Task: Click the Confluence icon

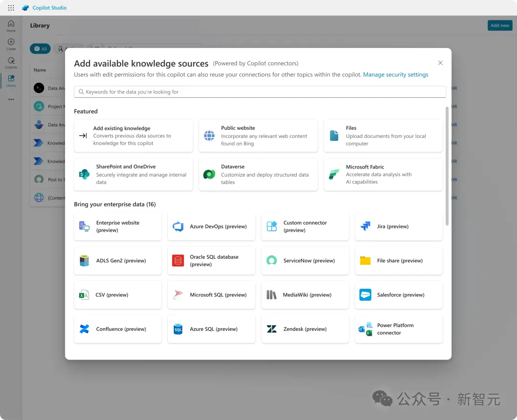Action: 84,329
